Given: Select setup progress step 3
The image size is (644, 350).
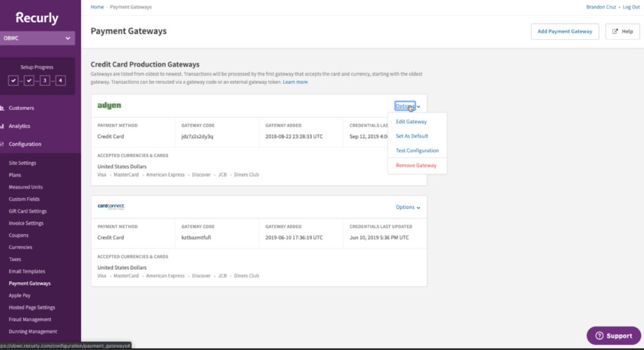Looking at the screenshot, I should (45, 81).
